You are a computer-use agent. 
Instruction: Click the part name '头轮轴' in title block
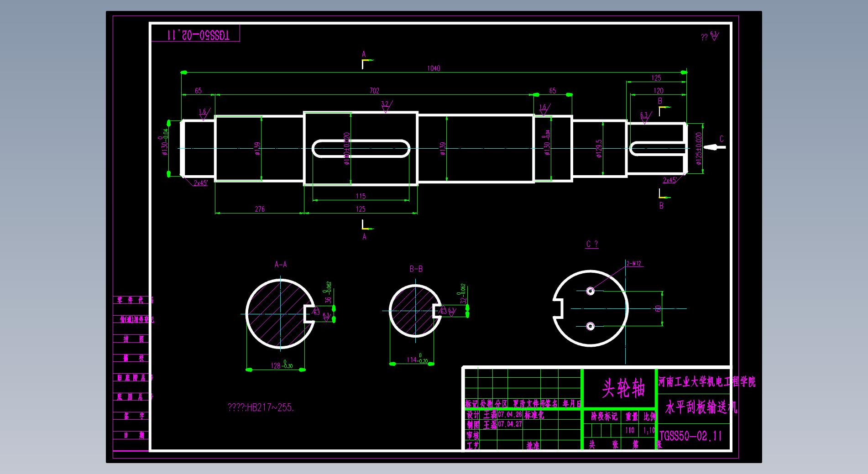[623, 389]
